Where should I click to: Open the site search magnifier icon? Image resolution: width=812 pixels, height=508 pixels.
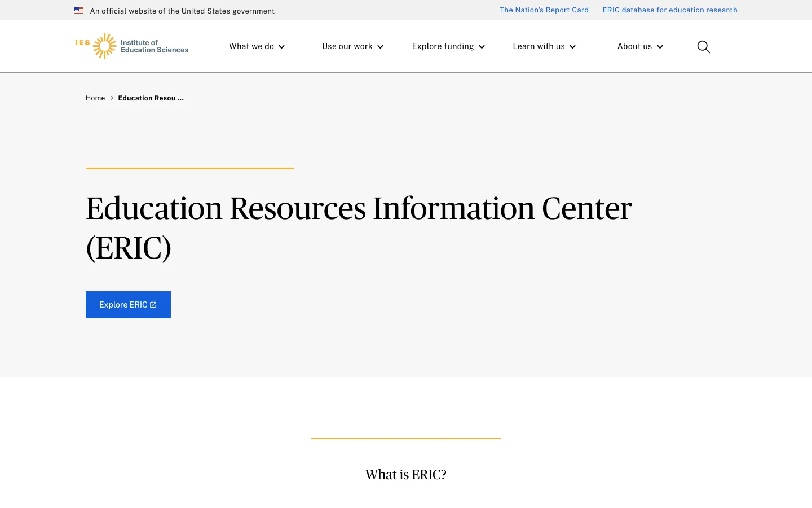coord(703,47)
